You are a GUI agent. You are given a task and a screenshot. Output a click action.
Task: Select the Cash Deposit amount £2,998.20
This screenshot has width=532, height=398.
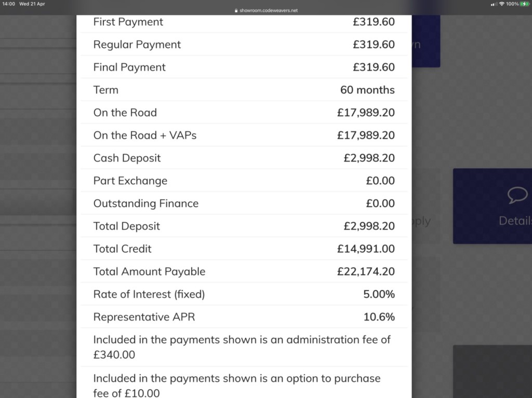pyautogui.click(x=369, y=158)
